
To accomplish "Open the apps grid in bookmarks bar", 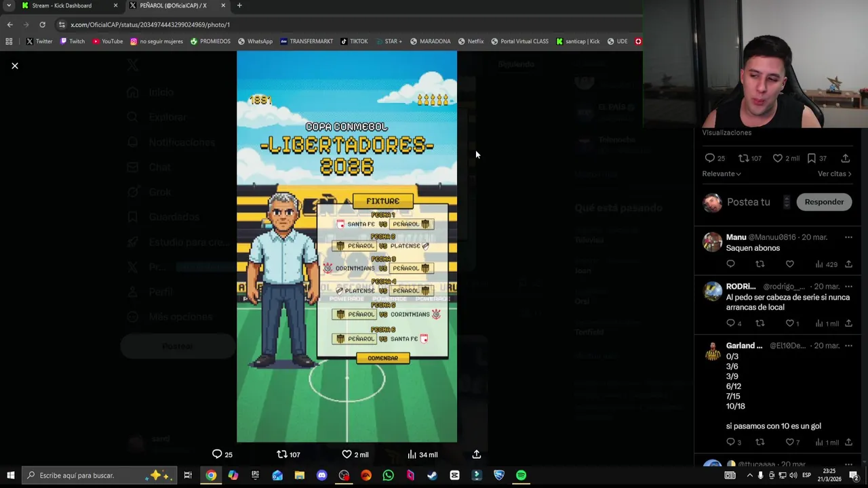I will point(9,41).
